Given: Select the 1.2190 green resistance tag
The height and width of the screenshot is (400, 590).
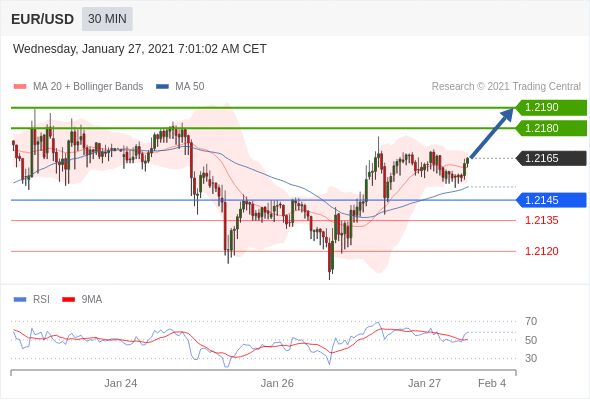Looking at the screenshot, I should (551, 107).
